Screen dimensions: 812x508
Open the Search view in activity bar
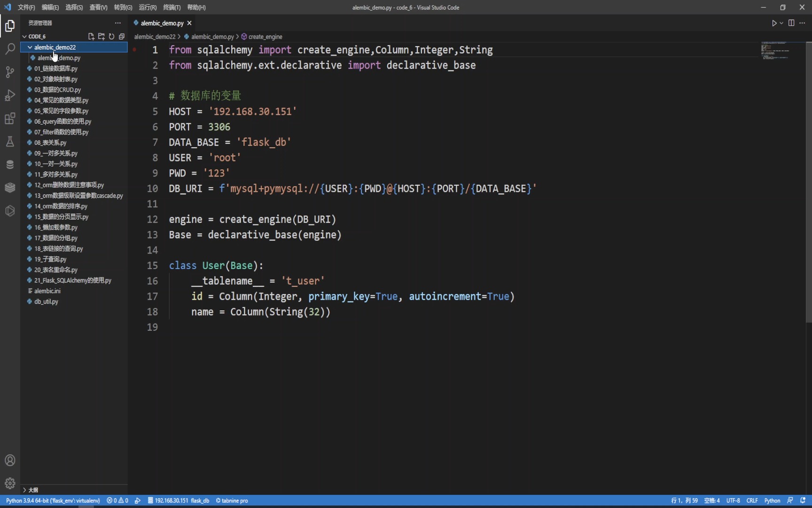(x=10, y=48)
